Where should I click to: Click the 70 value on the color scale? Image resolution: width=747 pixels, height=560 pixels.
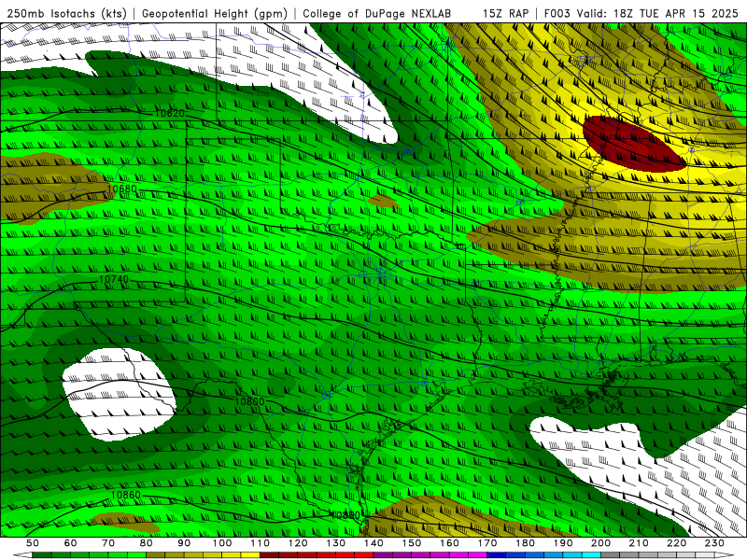tap(108, 543)
